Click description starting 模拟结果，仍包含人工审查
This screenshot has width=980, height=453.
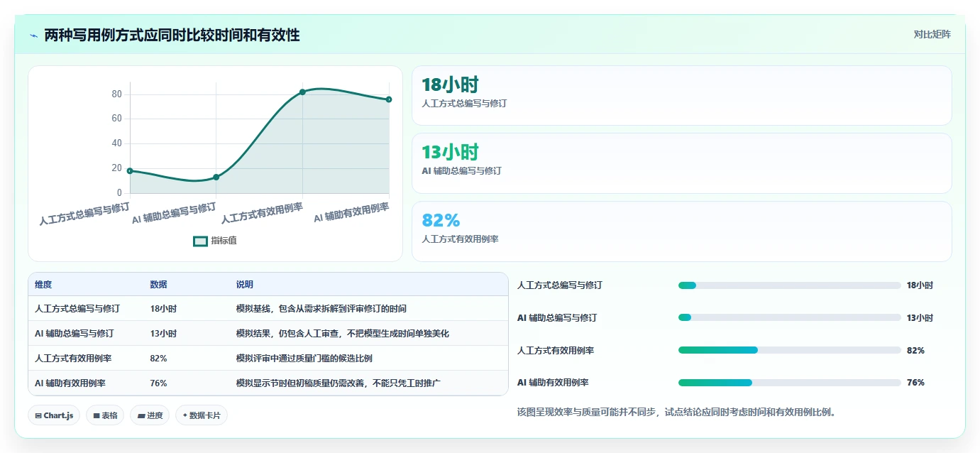click(x=343, y=333)
